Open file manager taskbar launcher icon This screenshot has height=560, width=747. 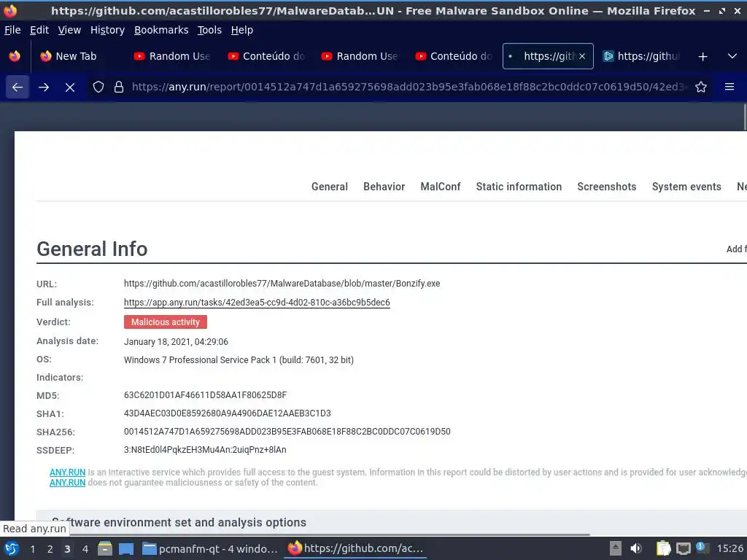(x=105, y=549)
